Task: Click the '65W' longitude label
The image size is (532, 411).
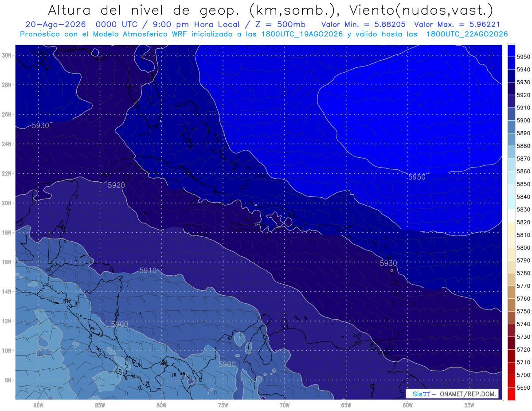Action: [x=346, y=405]
